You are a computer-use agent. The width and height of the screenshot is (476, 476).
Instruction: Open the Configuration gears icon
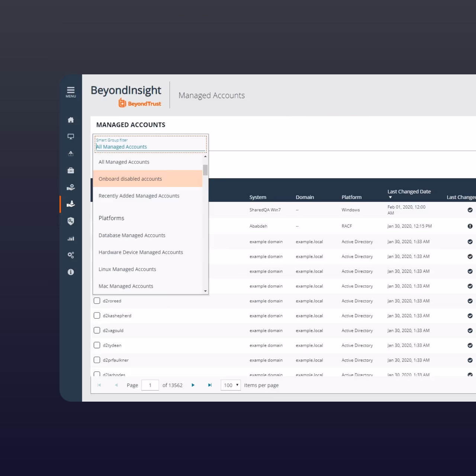[71, 255]
